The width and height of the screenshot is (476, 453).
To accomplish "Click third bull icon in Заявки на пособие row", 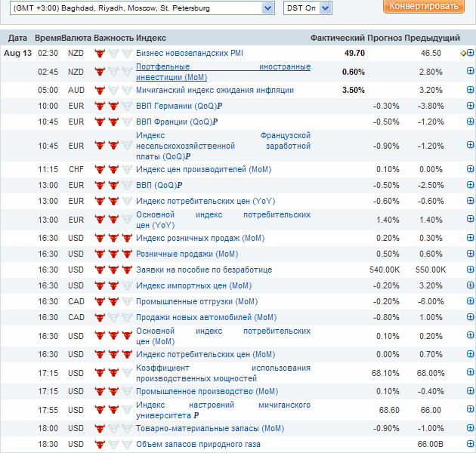I will coord(127,270).
